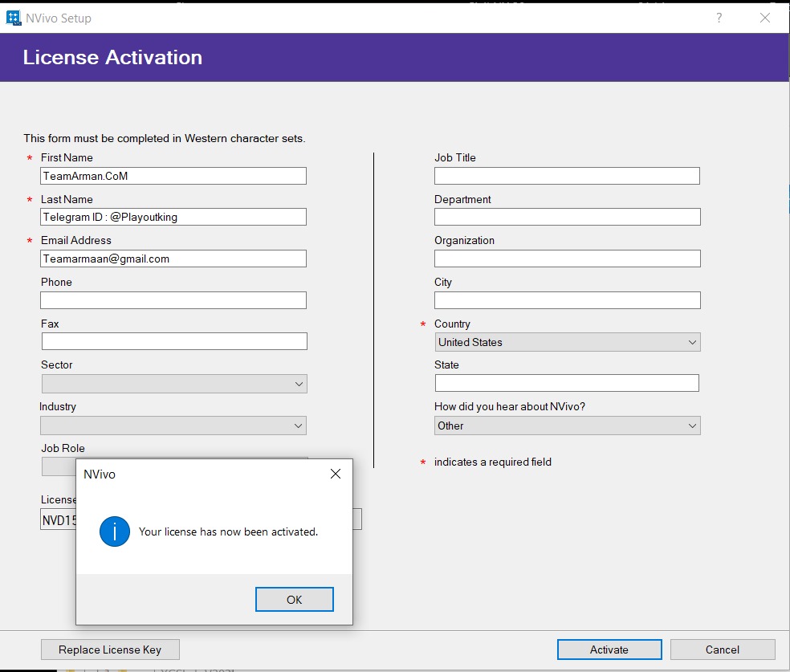This screenshot has width=790, height=672.
Task: Close the NVivo message dialog
Action: (336, 474)
